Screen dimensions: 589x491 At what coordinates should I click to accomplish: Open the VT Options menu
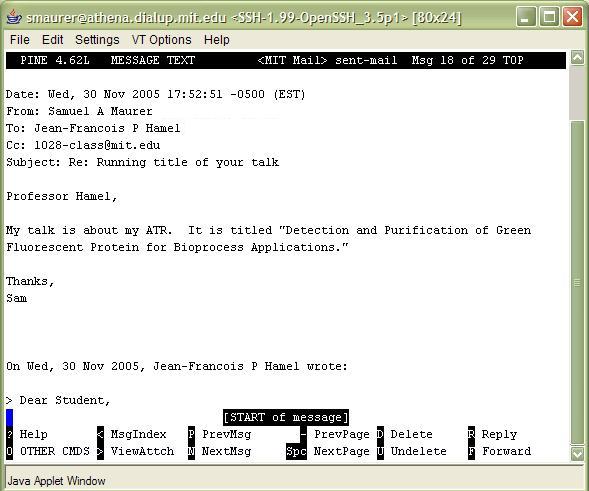(162, 40)
